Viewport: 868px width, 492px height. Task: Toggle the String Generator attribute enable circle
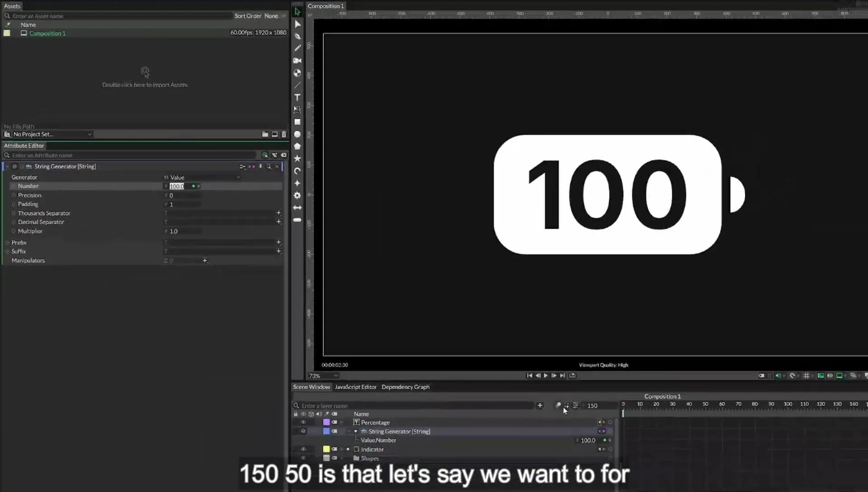(x=14, y=166)
